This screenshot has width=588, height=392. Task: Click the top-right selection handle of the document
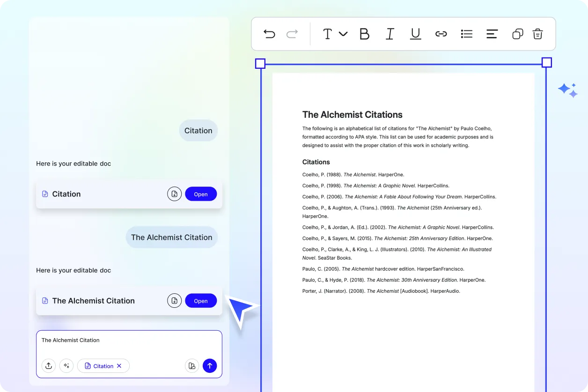(x=547, y=63)
